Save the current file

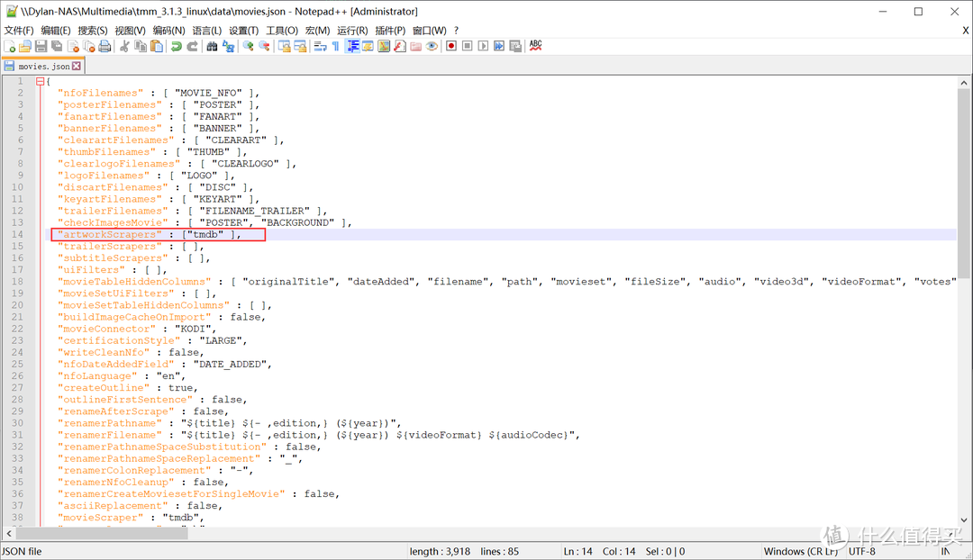[x=41, y=46]
